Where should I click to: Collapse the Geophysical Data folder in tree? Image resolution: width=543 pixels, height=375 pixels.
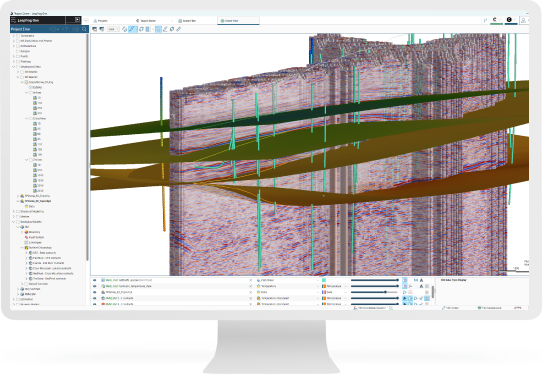(14, 67)
